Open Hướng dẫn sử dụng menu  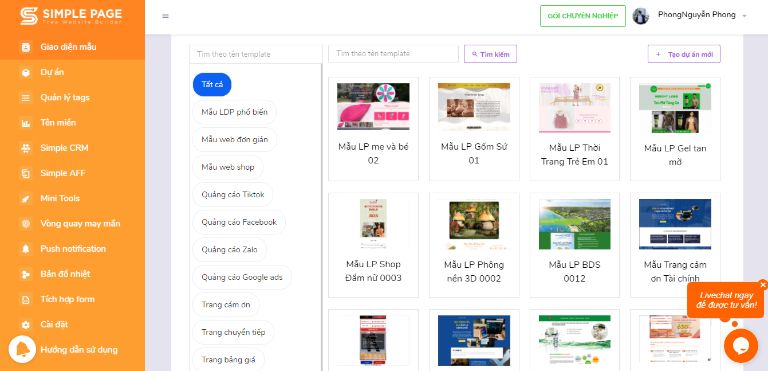pos(79,350)
